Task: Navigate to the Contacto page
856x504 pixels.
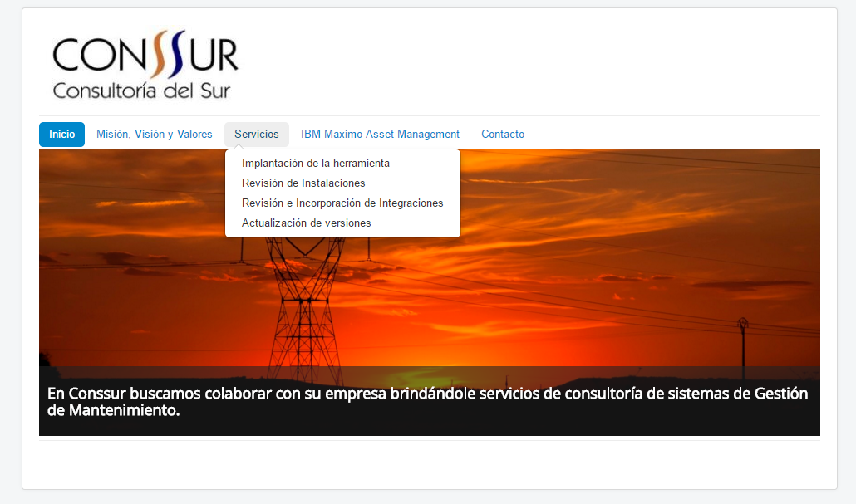Action: [x=503, y=135]
